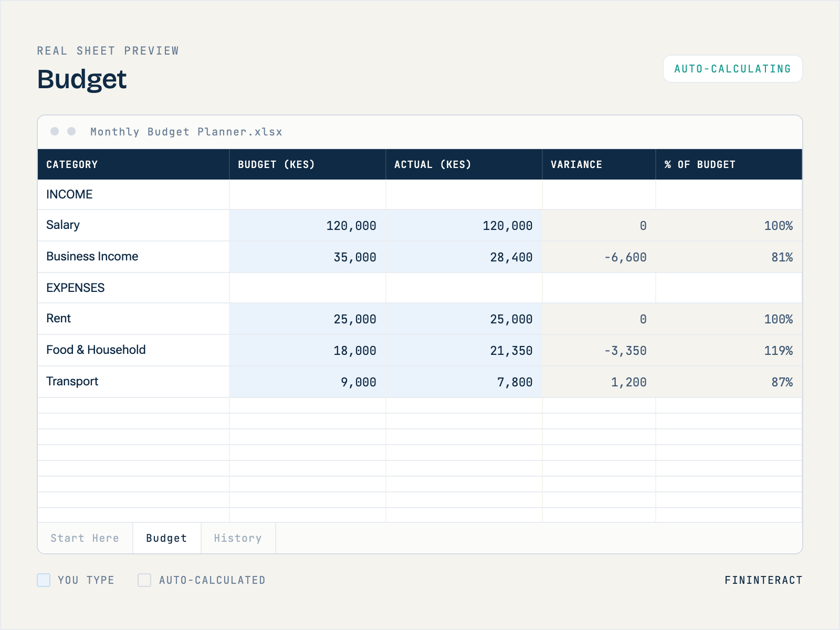Click the Auto-Calculating badge
Screen dimensions: 840x630
point(733,69)
